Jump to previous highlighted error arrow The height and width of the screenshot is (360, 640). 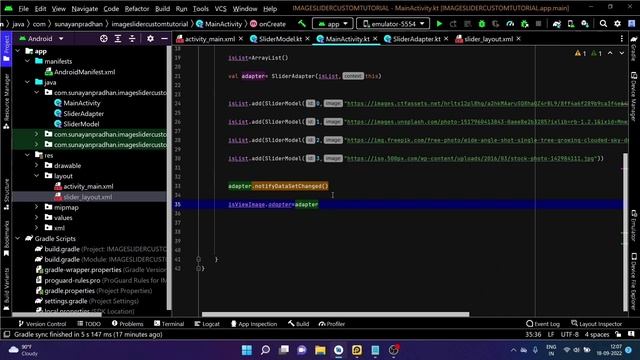tap(610, 53)
